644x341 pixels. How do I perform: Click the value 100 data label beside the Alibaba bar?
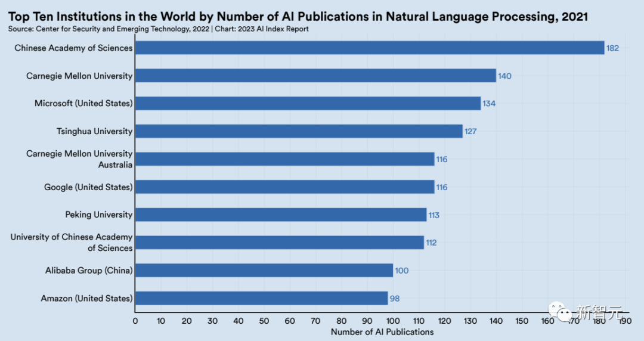click(402, 271)
